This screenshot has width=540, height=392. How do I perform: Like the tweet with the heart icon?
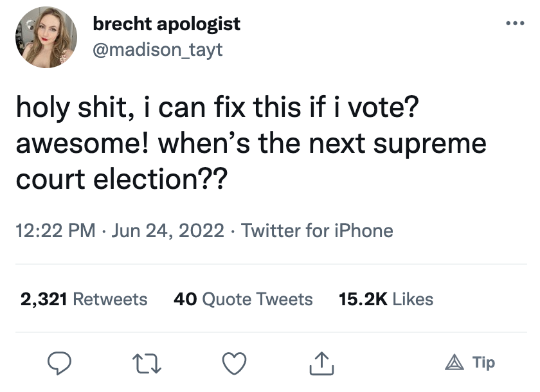(233, 362)
